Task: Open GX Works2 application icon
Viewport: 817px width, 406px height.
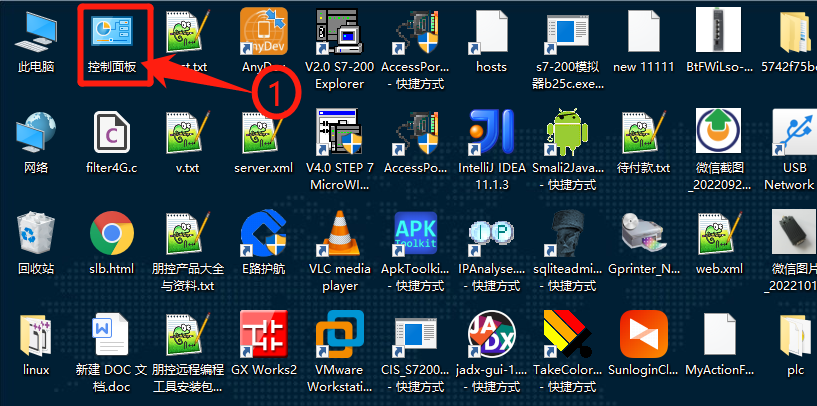Action: [x=264, y=335]
